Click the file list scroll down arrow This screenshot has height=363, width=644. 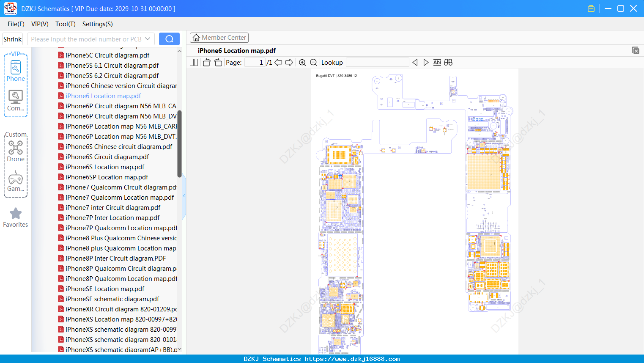(179, 349)
